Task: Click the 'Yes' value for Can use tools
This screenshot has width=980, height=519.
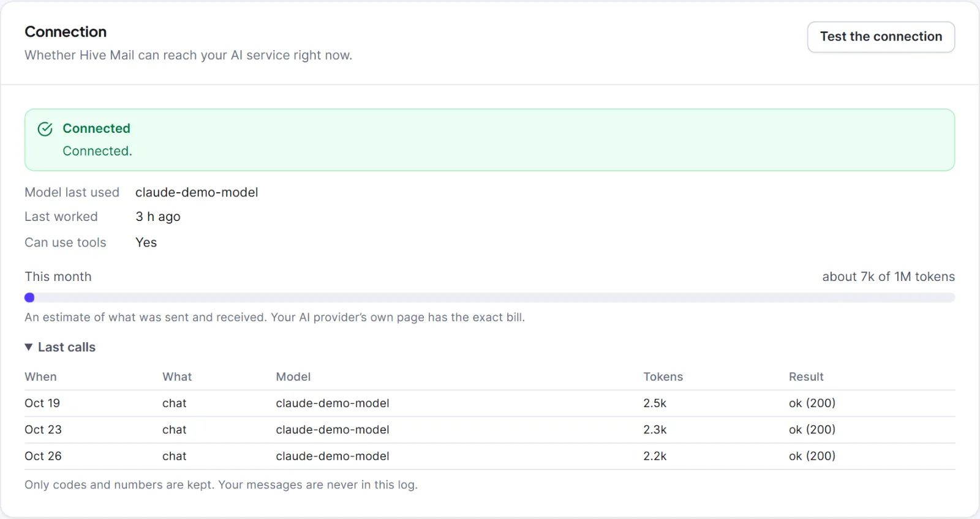Action: [x=146, y=242]
